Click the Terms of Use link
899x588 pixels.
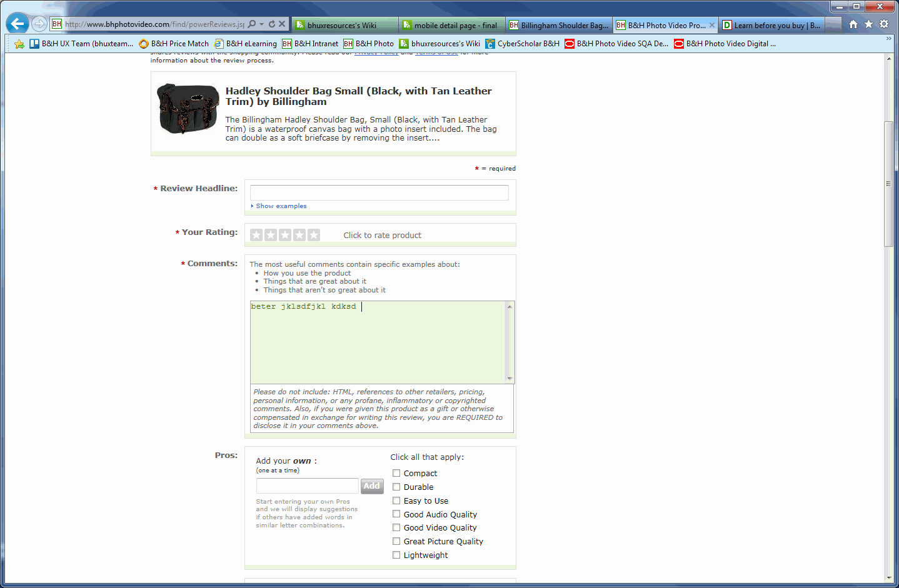coord(436,54)
